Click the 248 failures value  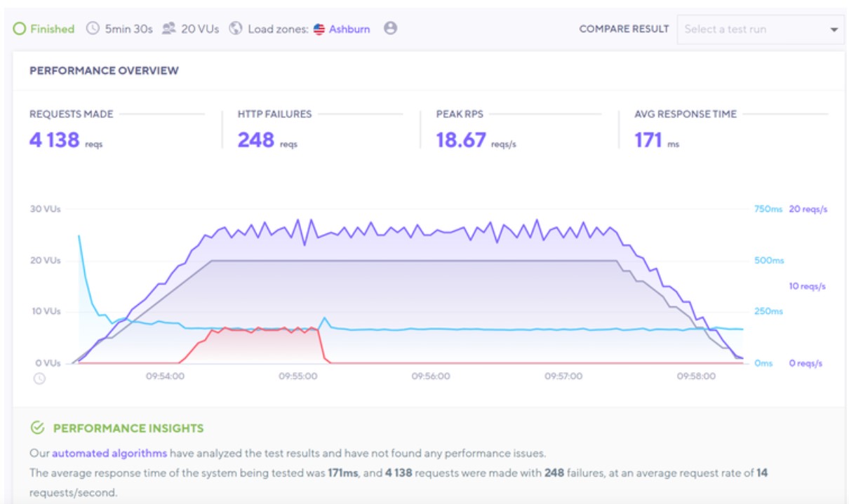(x=255, y=140)
